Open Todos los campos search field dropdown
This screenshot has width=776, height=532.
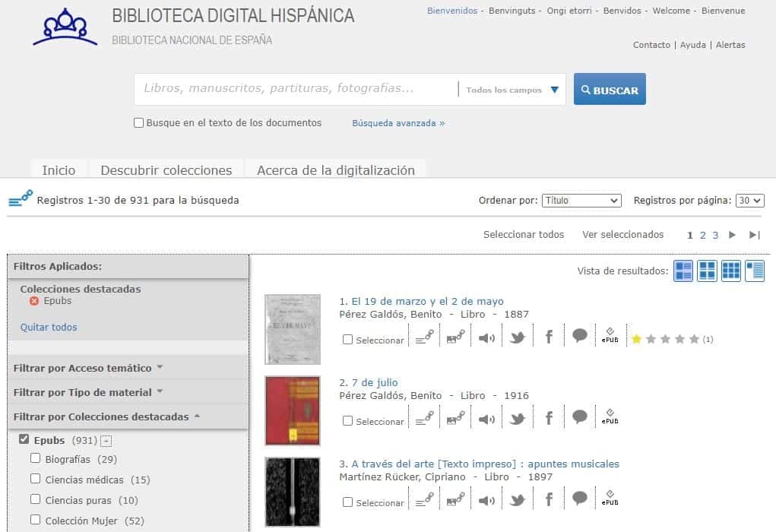point(512,90)
